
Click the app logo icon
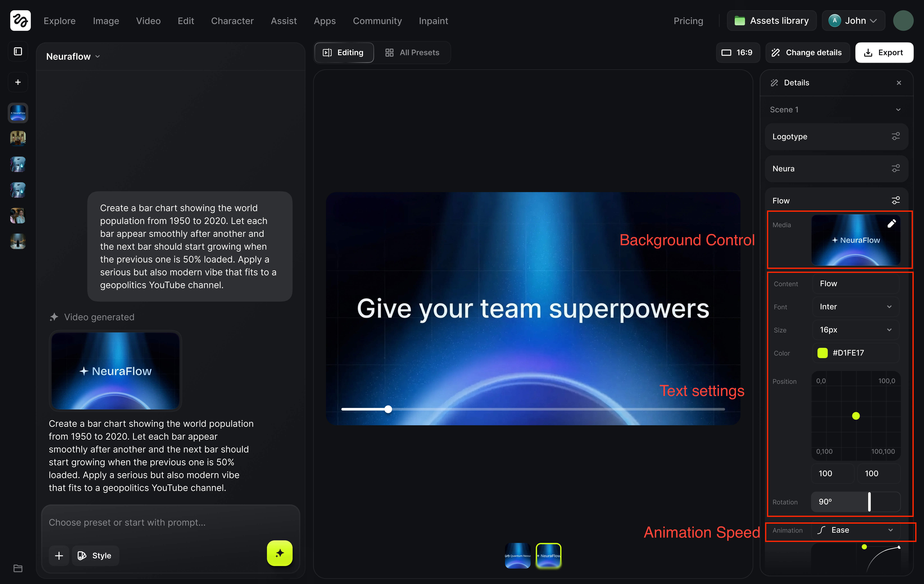20,21
